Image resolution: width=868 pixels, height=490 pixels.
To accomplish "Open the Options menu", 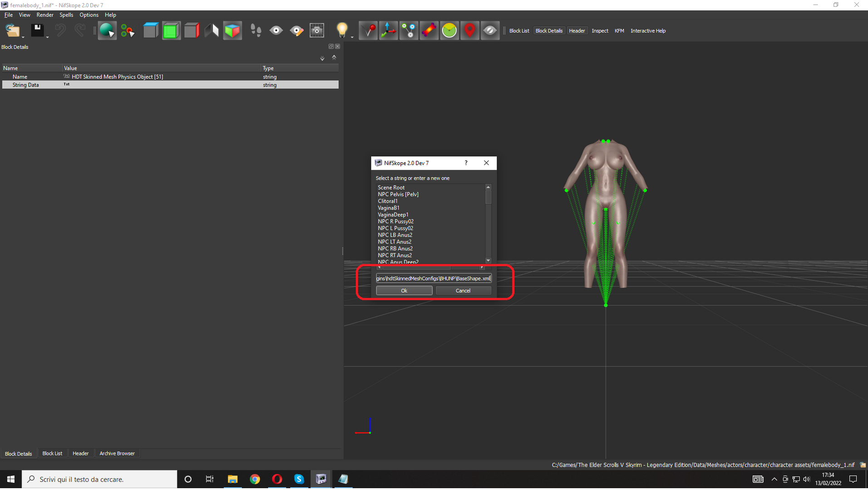I will click(x=89, y=15).
